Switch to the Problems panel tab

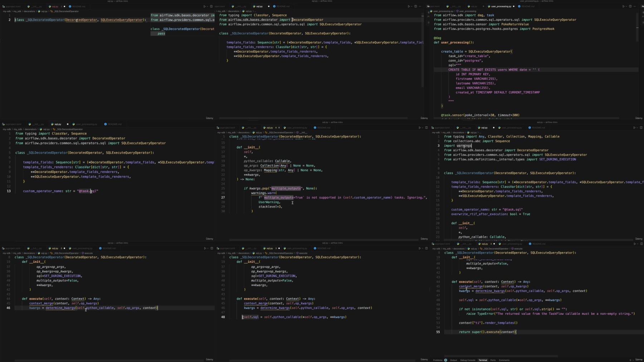(438, 360)
